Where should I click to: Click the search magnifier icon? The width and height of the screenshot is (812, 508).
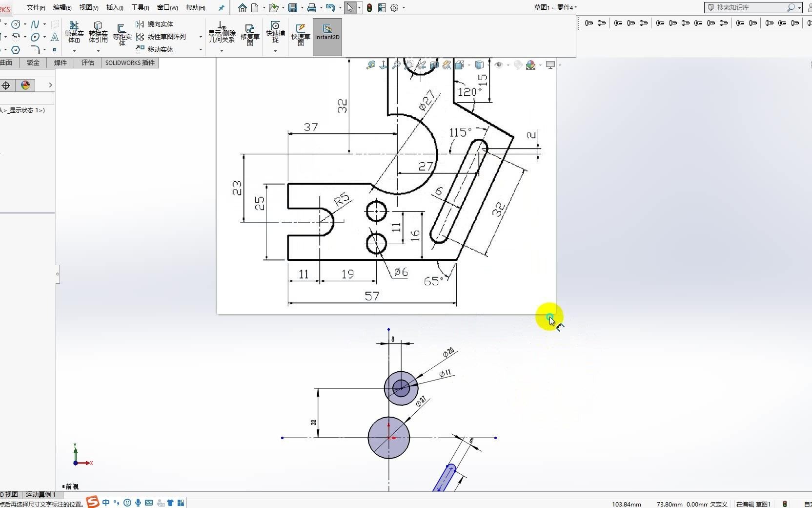791,7
